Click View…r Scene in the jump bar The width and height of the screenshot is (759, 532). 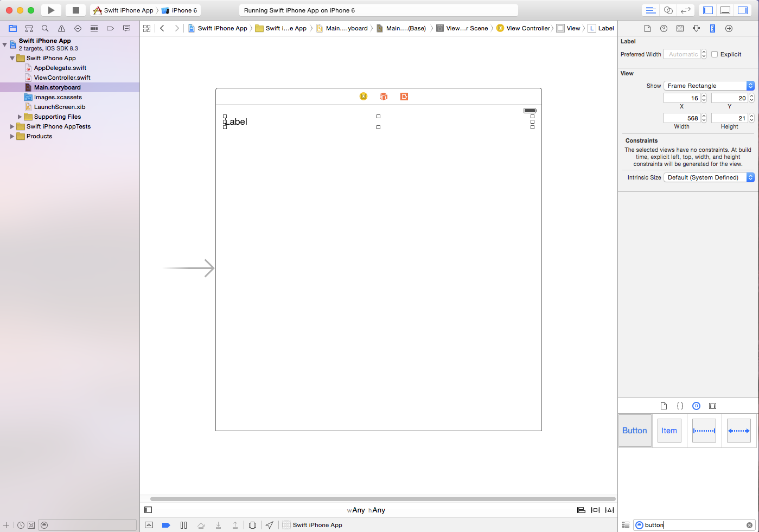462,28
